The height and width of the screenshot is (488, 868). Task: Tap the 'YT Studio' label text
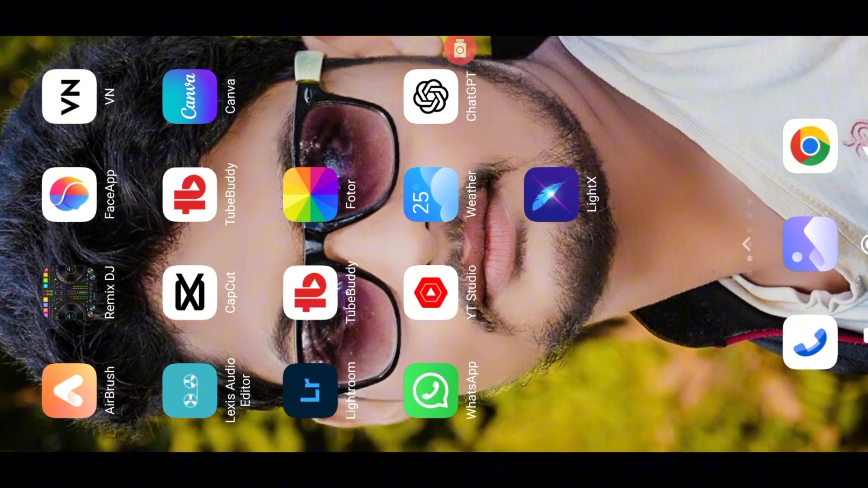click(471, 293)
